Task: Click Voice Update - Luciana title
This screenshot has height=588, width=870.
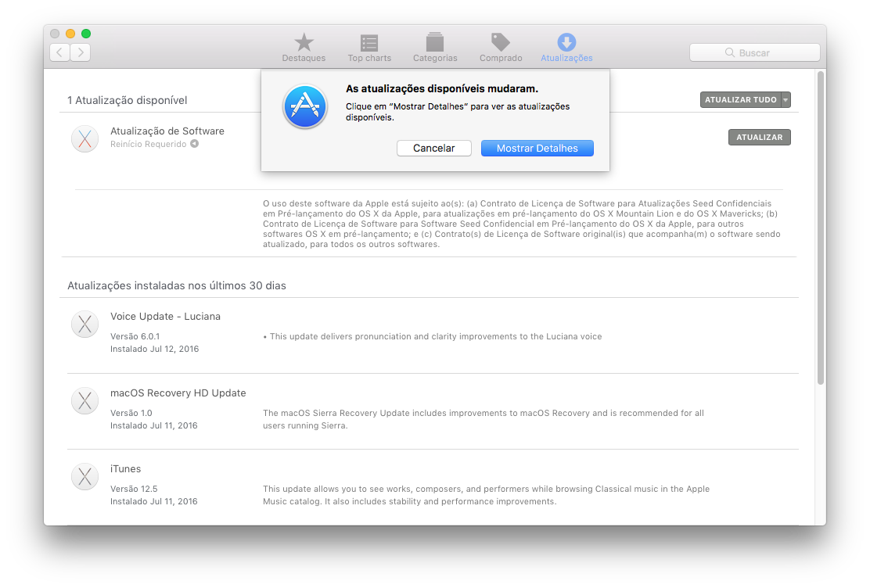Action: click(x=165, y=316)
